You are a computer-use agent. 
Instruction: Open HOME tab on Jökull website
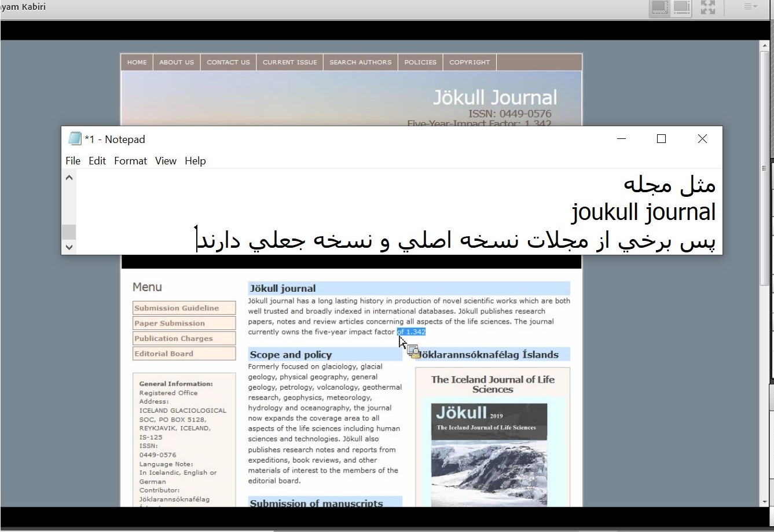click(x=137, y=62)
